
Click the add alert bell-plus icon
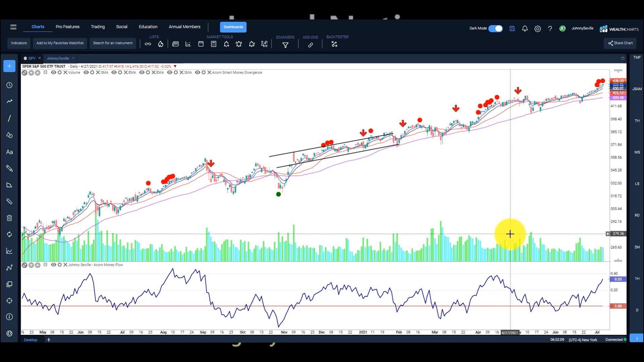click(x=226, y=44)
